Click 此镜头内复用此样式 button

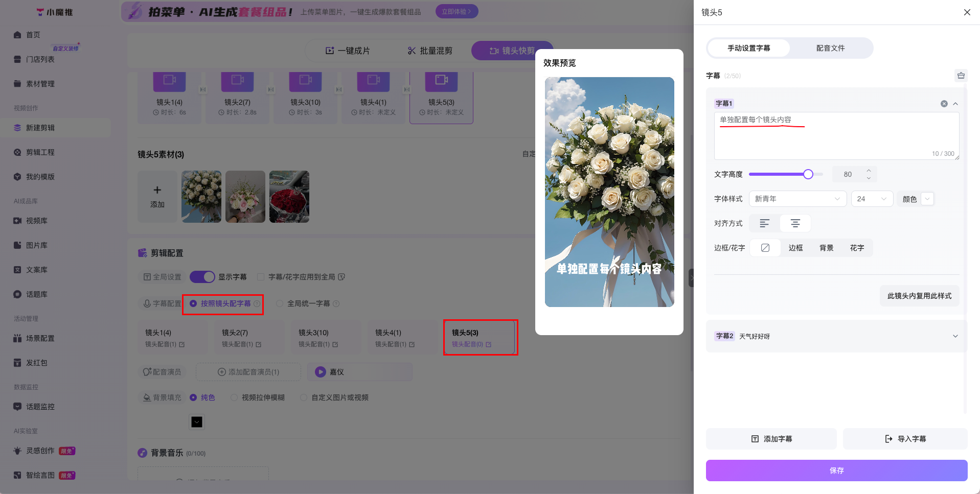pos(919,296)
